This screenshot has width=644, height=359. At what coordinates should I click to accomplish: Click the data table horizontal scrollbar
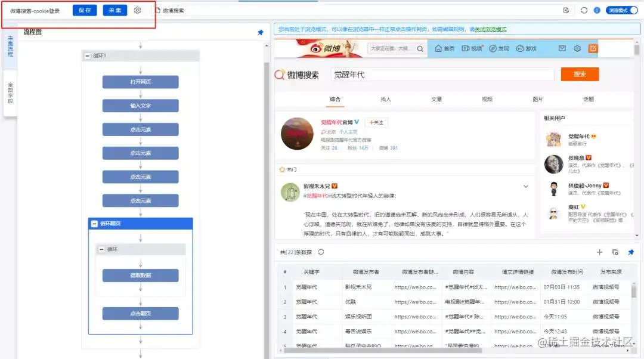coord(383,351)
